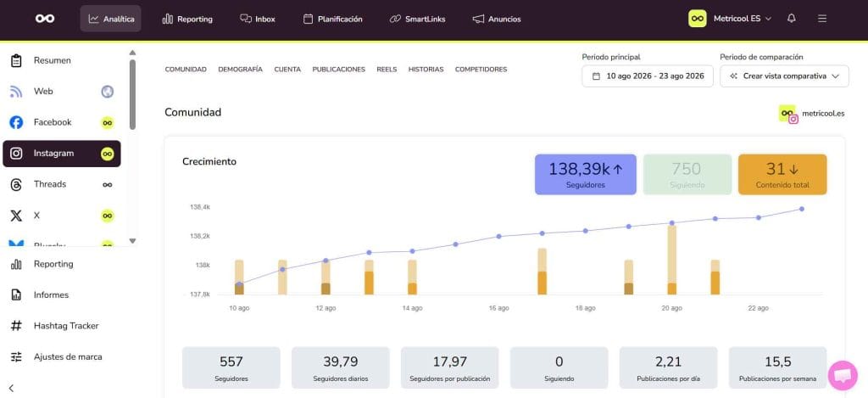The height and width of the screenshot is (398, 868).
Task: Click the Metricool ES brand avatar
Action: click(x=698, y=19)
